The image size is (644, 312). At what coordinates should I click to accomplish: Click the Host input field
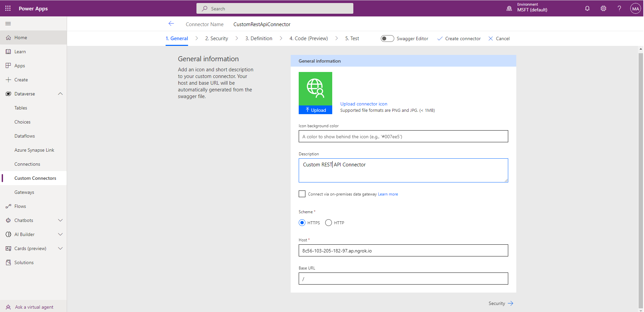coord(403,251)
